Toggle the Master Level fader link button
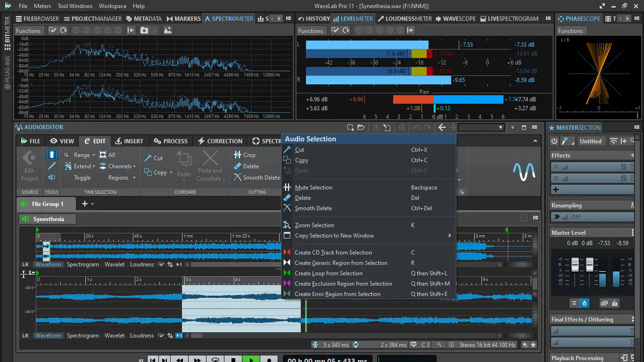644x362 pixels. [604, 303]
